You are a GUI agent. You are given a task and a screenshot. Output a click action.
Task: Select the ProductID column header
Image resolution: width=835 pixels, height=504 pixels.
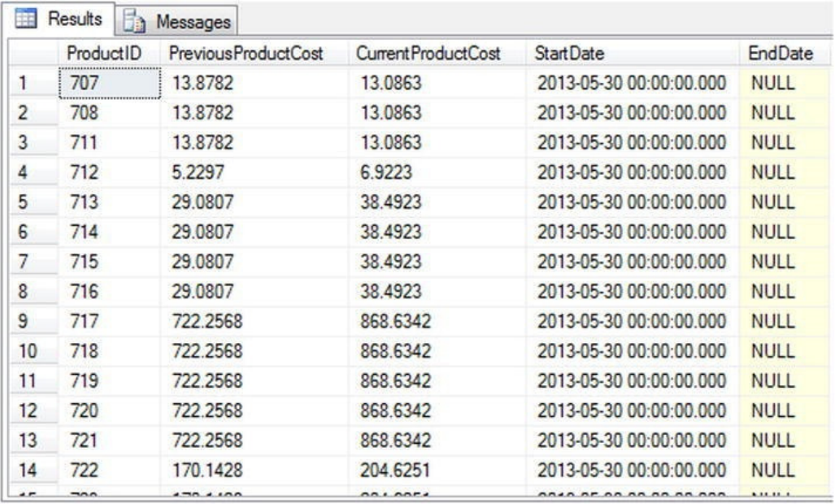pyautogui.click(x=95, y=53)
